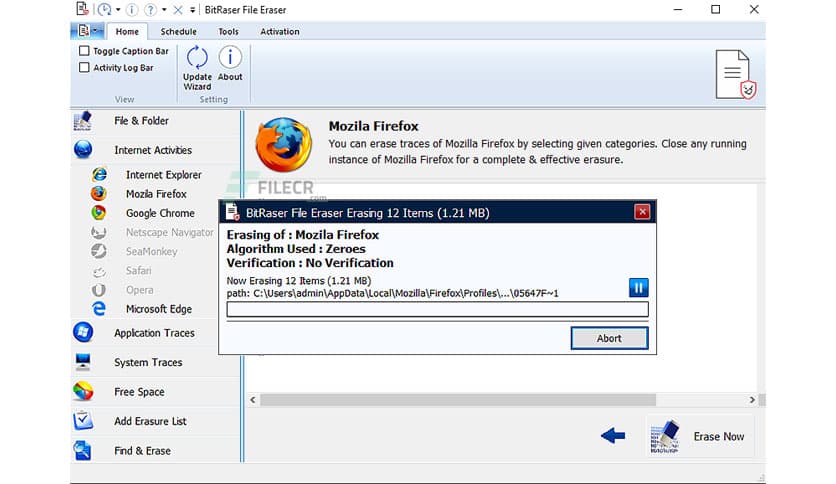Select Safari entry in sidebar
Viewport: 836px width, 484px height.
pyautogui.click(x=139, y=271)
